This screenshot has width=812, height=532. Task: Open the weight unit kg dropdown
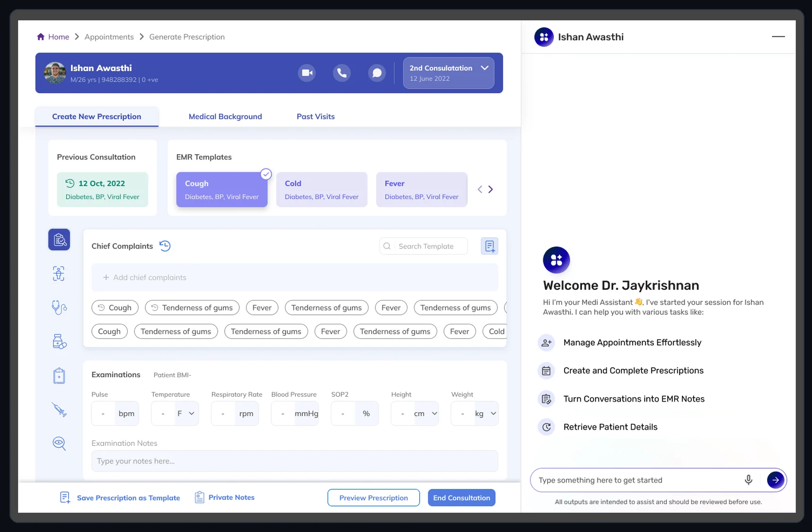coord(486,414)
